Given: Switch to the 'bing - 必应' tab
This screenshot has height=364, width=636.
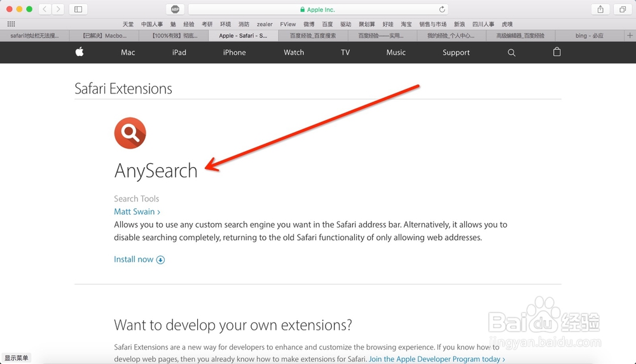Looking at the screenshot, I should 590,36.
